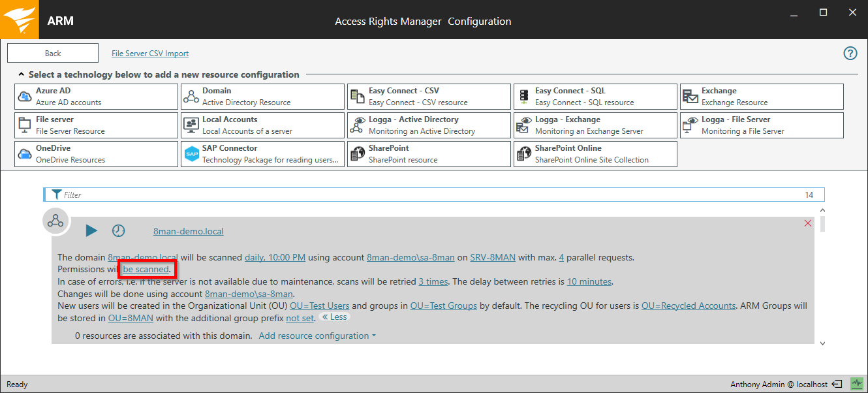Click the play icon to start domain scan
The height and width of the screenshot is (393, 868).
(91, 230)
